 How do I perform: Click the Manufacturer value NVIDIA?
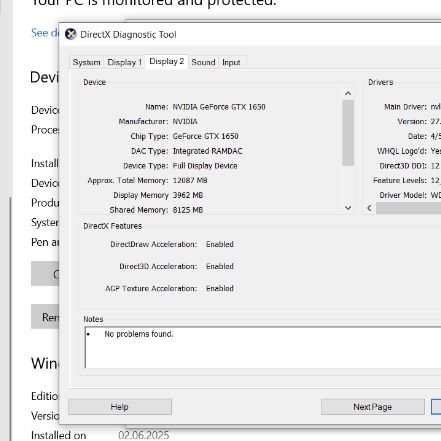click(x=185, y=122)
